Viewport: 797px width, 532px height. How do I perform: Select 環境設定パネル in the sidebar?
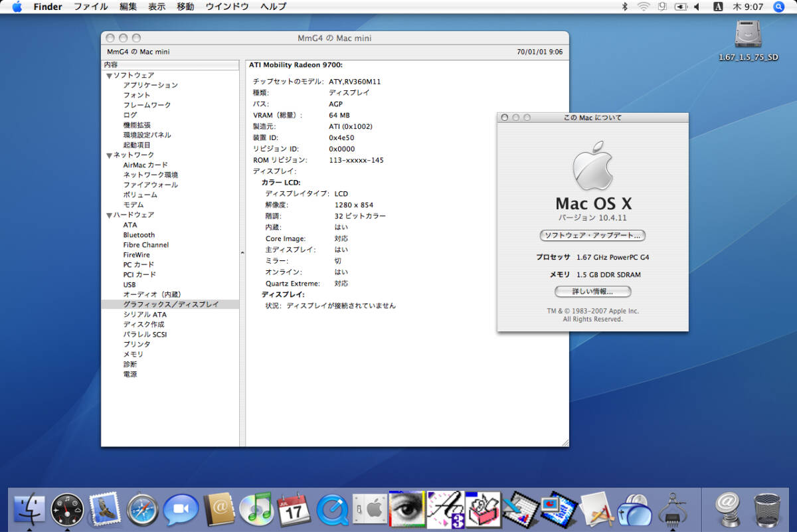(147, 135)
